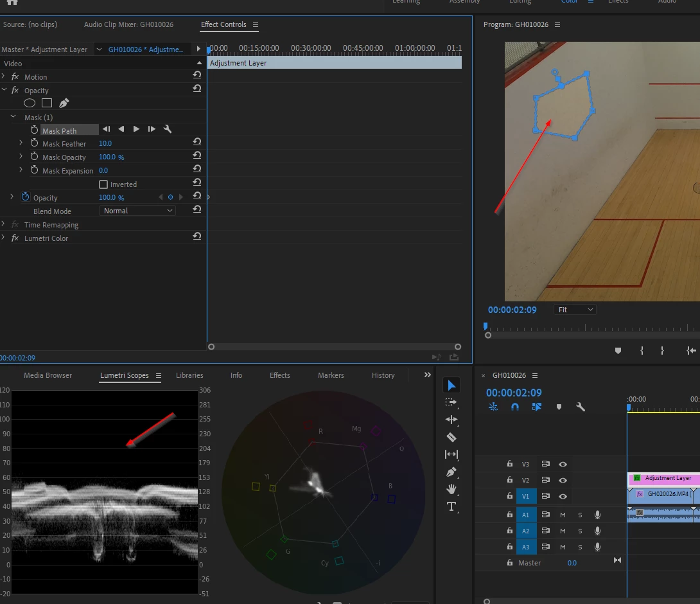Select the ellipse mask tool under Opacity
Viewport: 700px width, 604px height.
click(30, 103)
